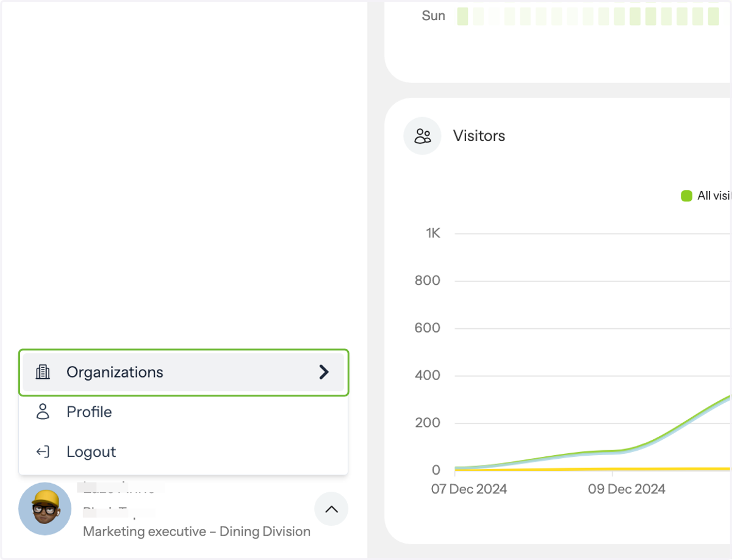
Task: Click the 1K y-axis label
Action: pos(433,233)
